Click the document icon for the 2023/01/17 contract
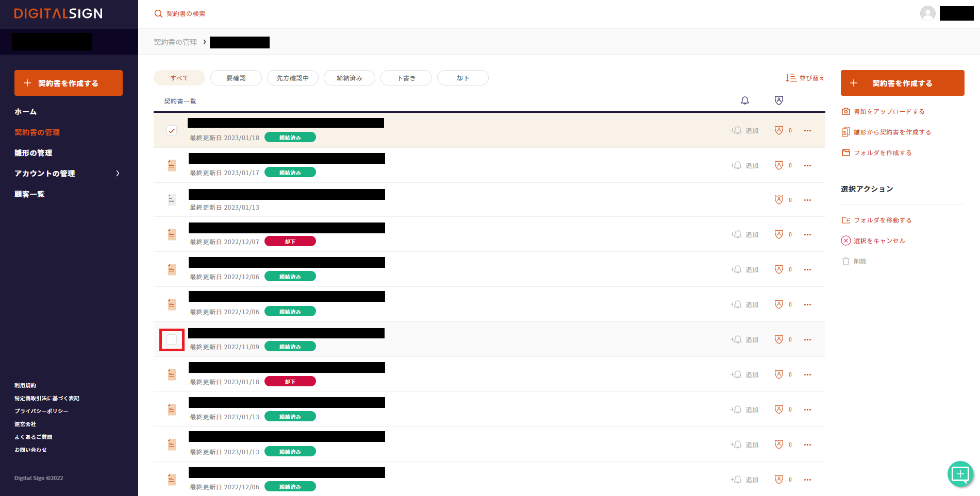The image size is (980, 496). 172,165
